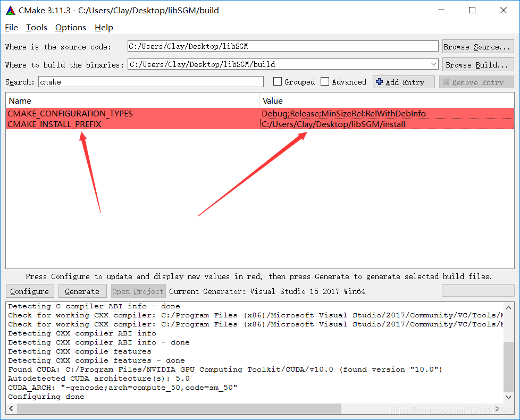This screenshot has height=420, width=520.
Task: Open the Options menu
Action: 71,28
